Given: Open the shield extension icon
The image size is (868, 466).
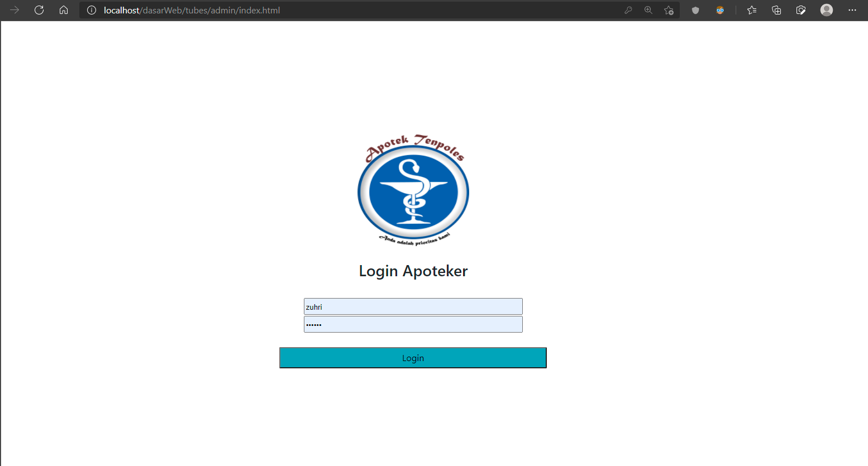Looking at the screenshot, I should (x=695, y=10).
